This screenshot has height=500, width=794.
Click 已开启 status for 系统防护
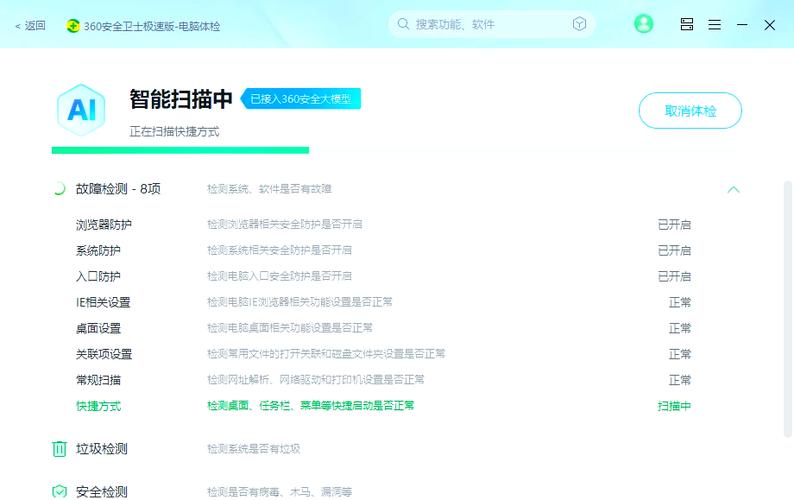pos(674,250)
